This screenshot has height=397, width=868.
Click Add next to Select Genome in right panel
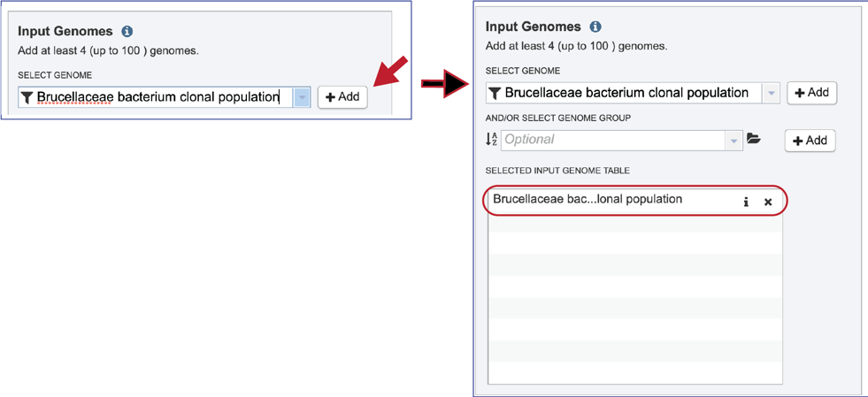[x=812, y=92]
